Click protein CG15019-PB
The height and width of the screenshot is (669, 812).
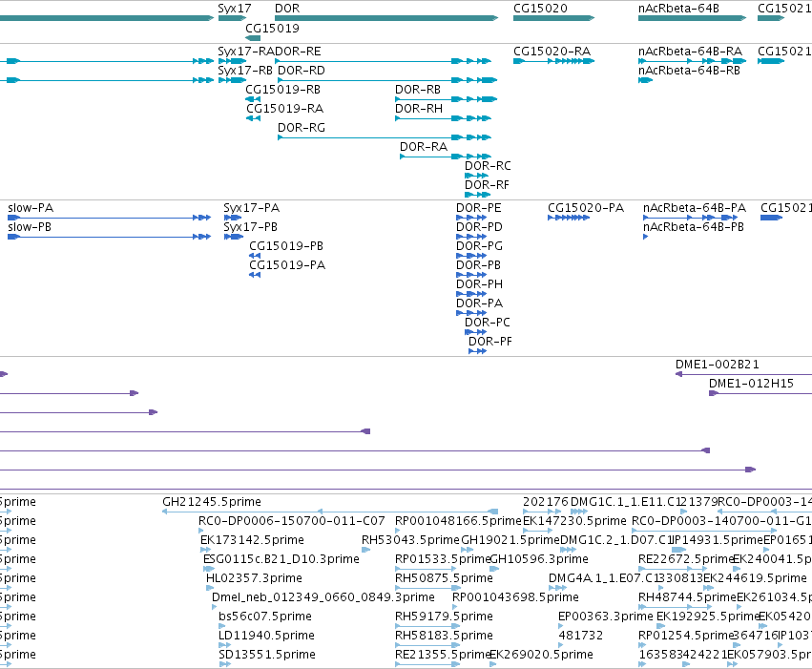click(x=286, y=246)
